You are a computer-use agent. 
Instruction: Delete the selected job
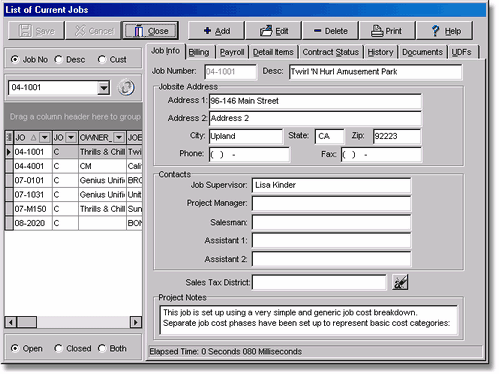331,31
